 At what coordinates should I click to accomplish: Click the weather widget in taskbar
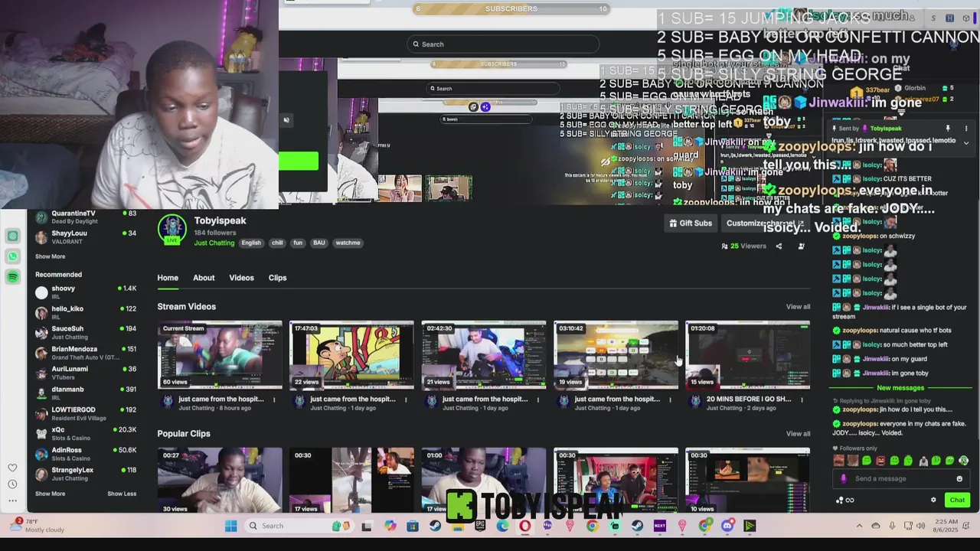37,526
